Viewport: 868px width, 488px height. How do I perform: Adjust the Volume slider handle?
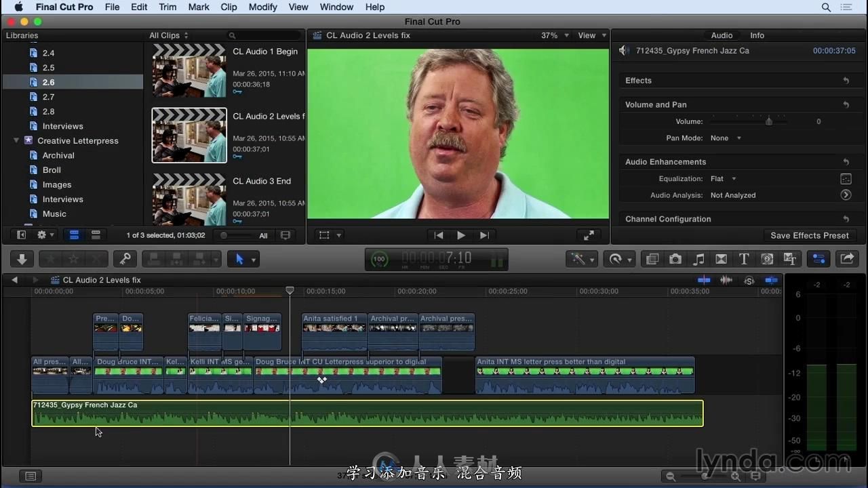click(x=769, y=122)
